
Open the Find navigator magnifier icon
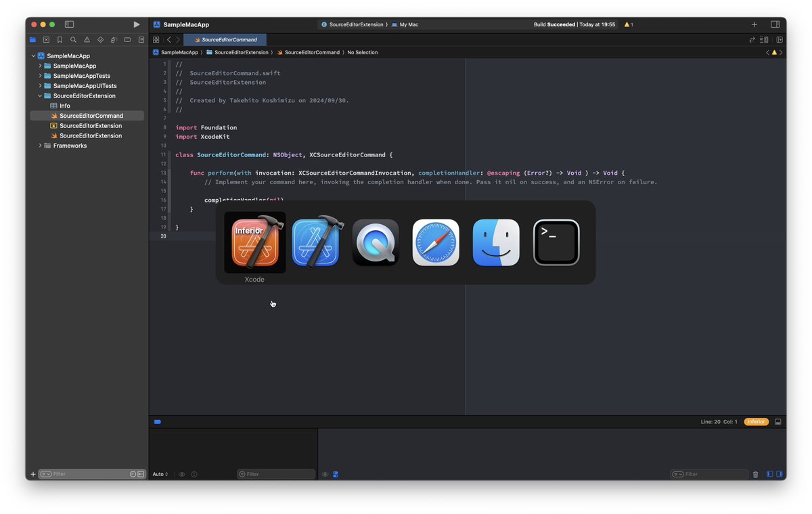click(x=73, y=40)
